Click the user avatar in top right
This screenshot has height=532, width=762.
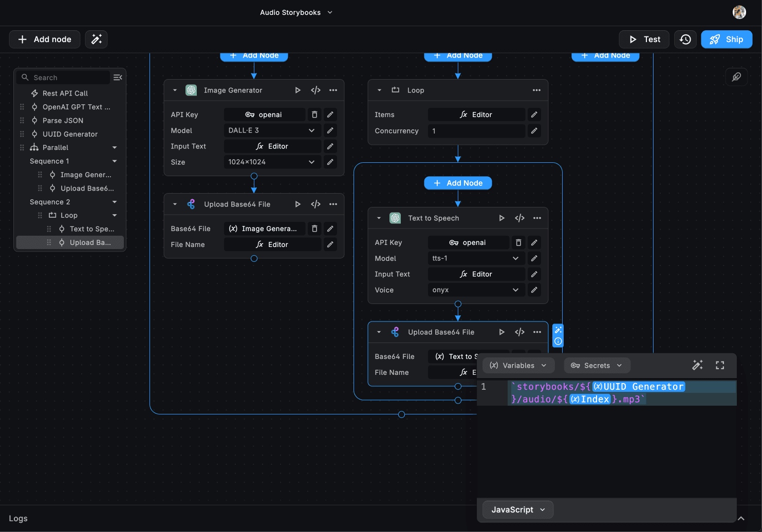click(x=739, y=12)
